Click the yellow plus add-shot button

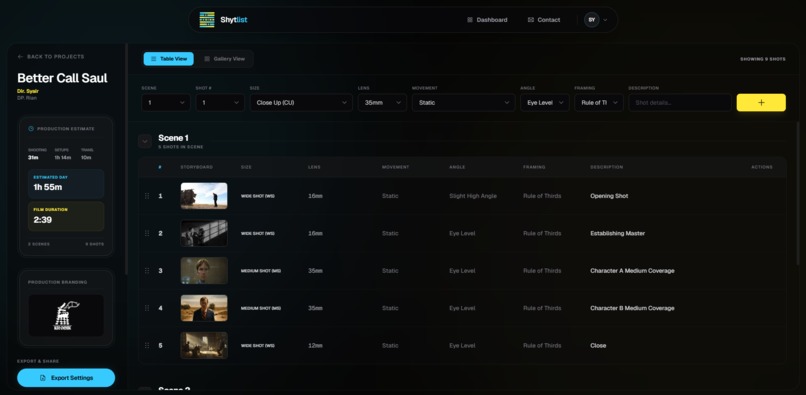(761, 102)
